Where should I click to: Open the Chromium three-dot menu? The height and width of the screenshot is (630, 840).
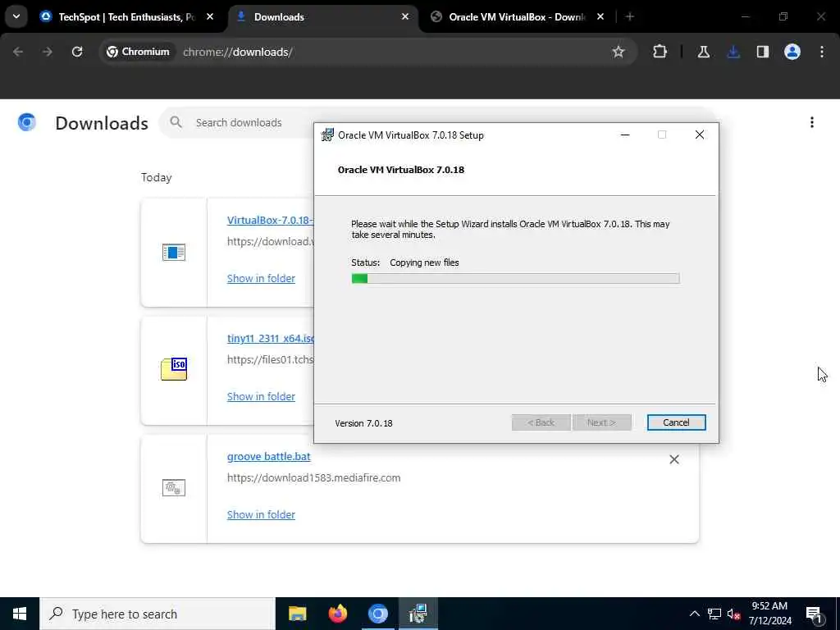(x=822, y=52)
